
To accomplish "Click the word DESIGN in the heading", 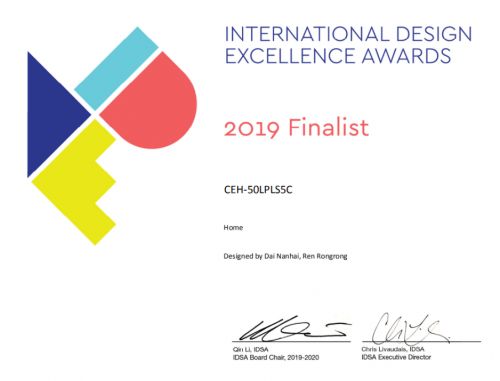I will coord(434,34).
